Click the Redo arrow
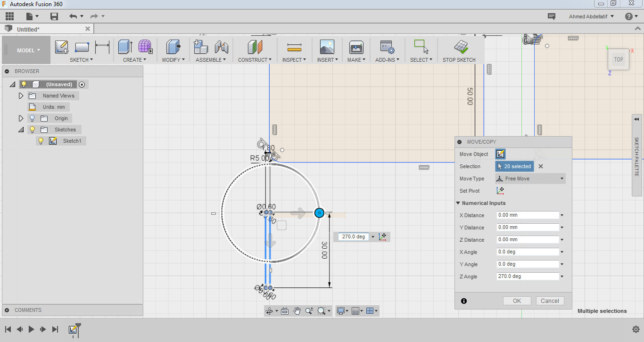 tap(94, 16)
